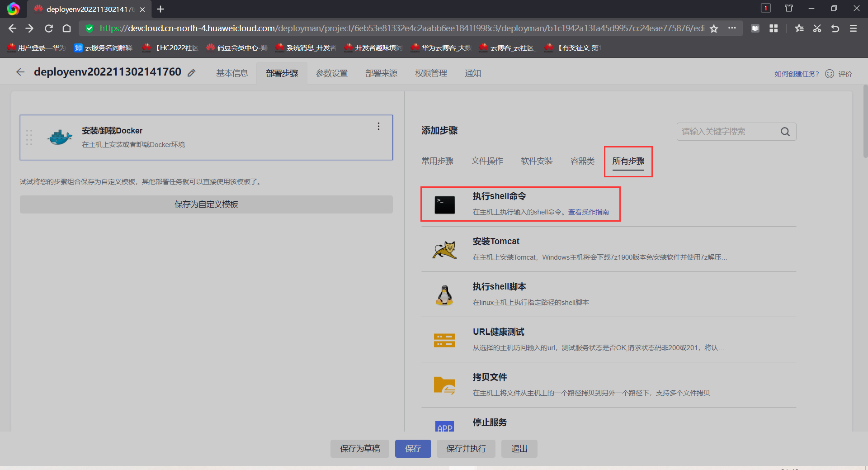This screenshot has height=470, width=868.
Task: Grab the Docker step drag handle
Action: (29, 138)
